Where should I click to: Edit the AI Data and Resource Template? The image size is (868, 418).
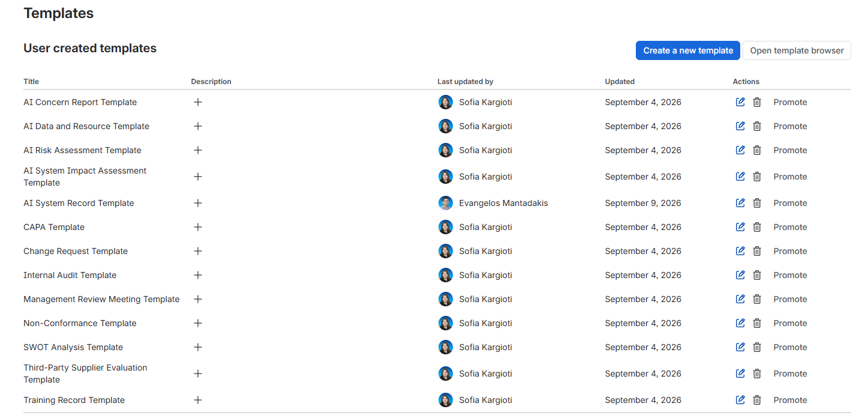tap(740, 126)
